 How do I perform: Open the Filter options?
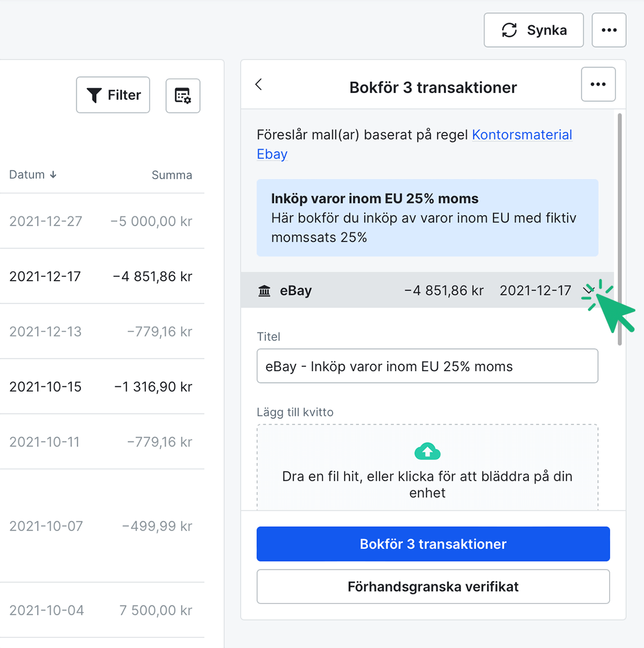tap(113, 95)
